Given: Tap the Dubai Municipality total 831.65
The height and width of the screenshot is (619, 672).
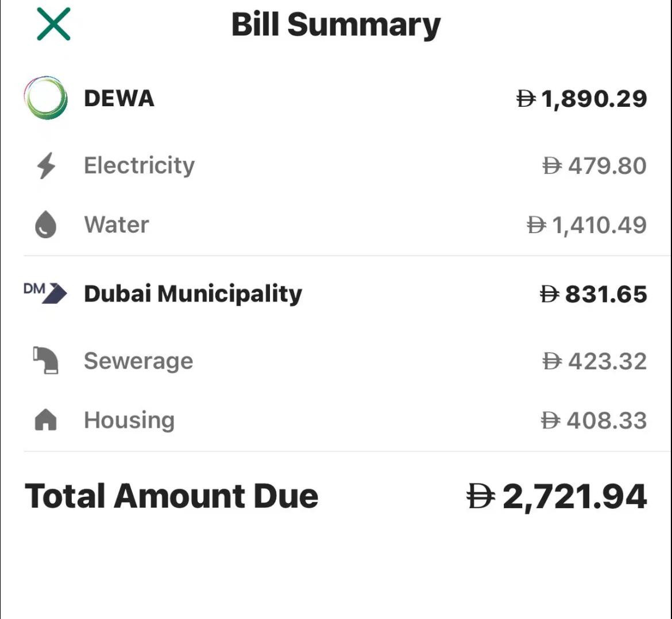Looking at the screenshot, I should tap(593, 295).
